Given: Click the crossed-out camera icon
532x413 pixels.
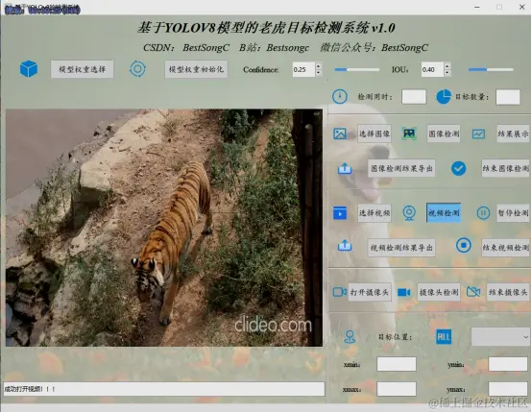Looking at the screenshot, I should tap(473, 292).
